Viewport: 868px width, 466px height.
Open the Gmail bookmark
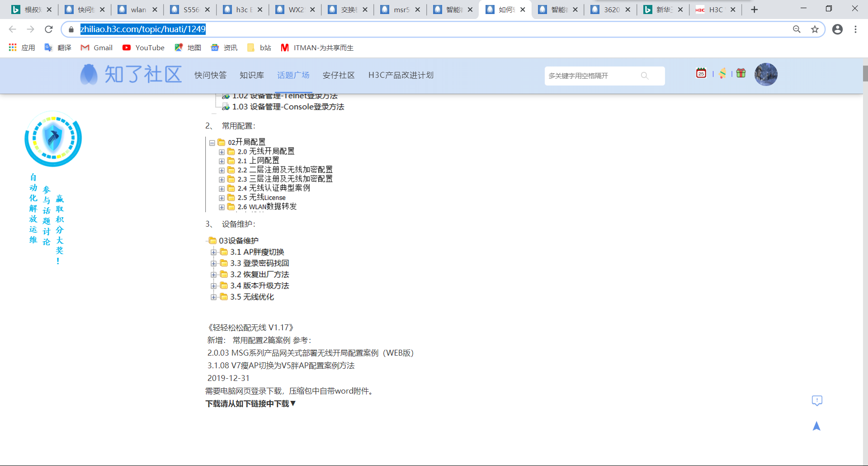pyautogui.click(x=97, y=48)
